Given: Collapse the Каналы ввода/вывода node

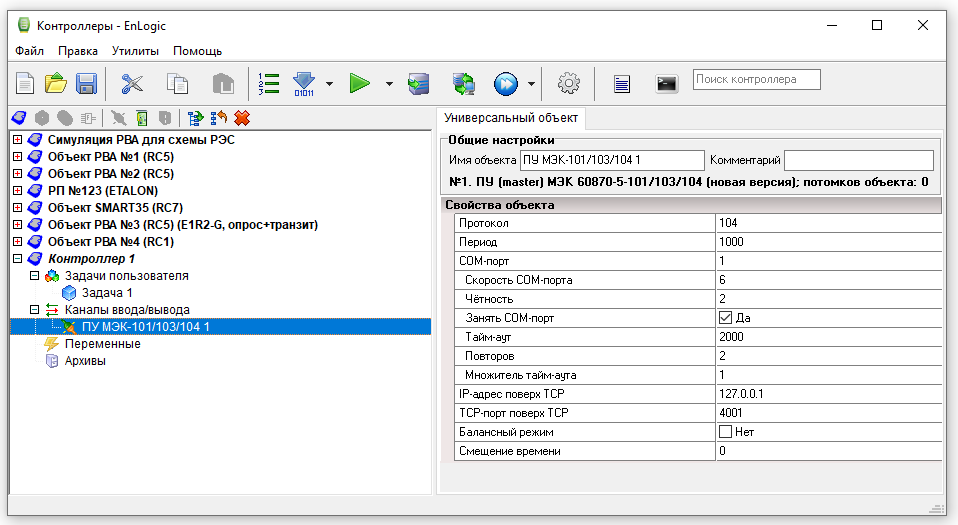Looking at the screenshot, I should click(x=35, y=310).
